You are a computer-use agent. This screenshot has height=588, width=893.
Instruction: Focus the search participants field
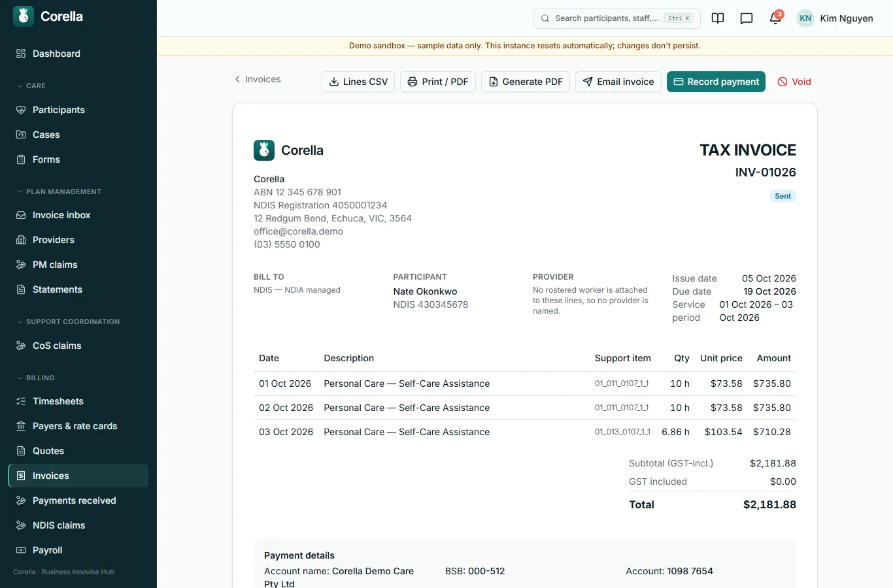pos(617,18)
